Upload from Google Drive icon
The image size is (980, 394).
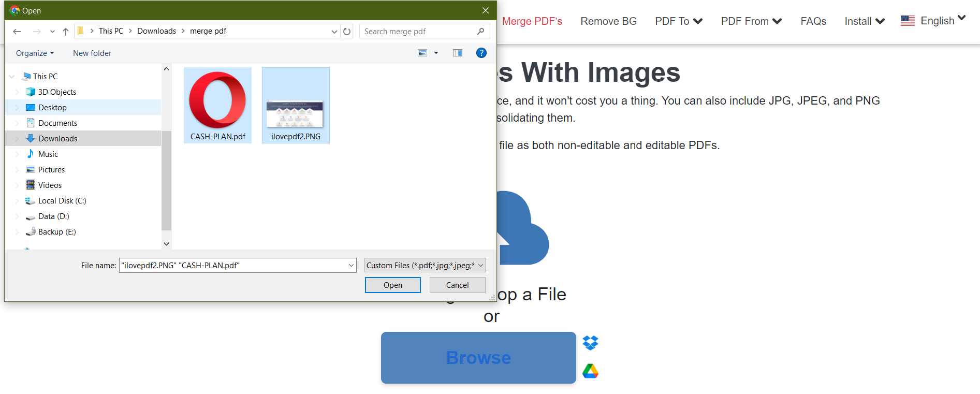(590, 371)
